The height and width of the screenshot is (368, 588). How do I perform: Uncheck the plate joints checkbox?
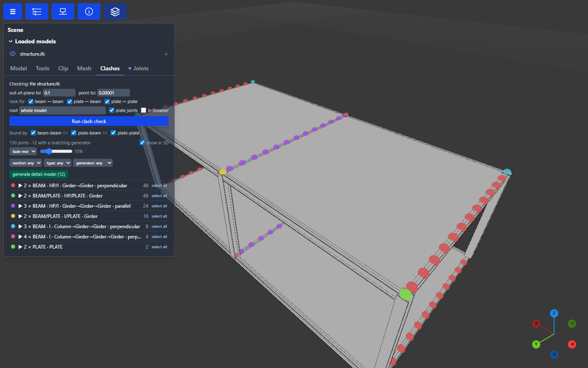(x=111, y=110)
